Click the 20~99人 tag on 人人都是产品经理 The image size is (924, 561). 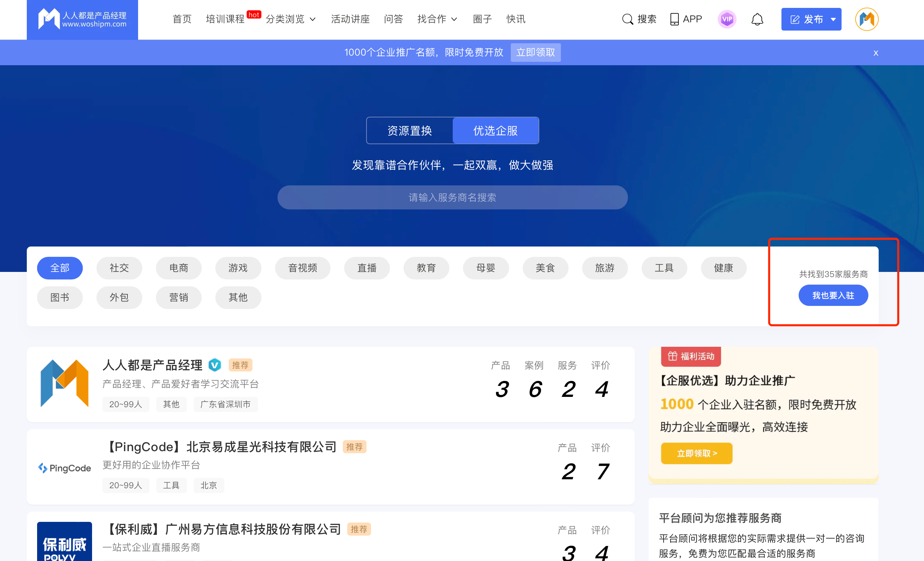[126, 404]
